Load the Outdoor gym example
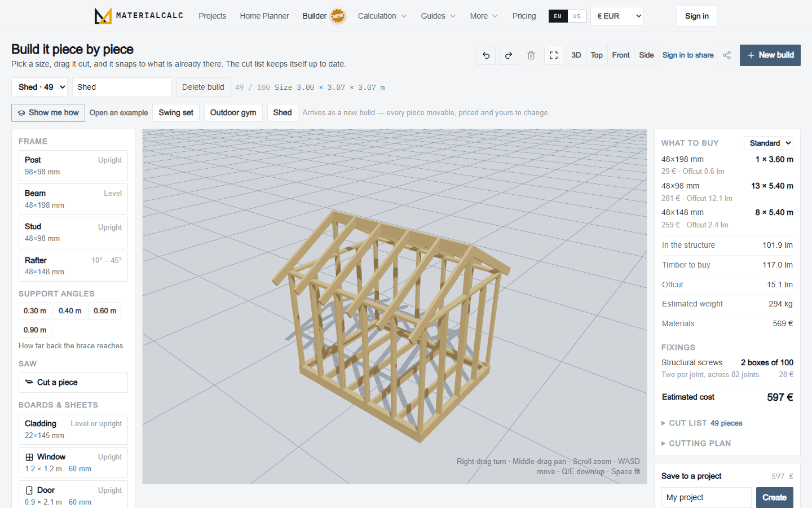The width and height of the screenshot is (812, 508). click(233, 113)
